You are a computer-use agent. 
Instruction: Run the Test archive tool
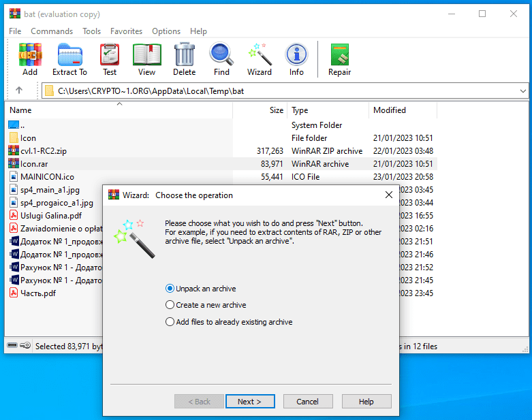pyautogui.click(x=110, y=59)
